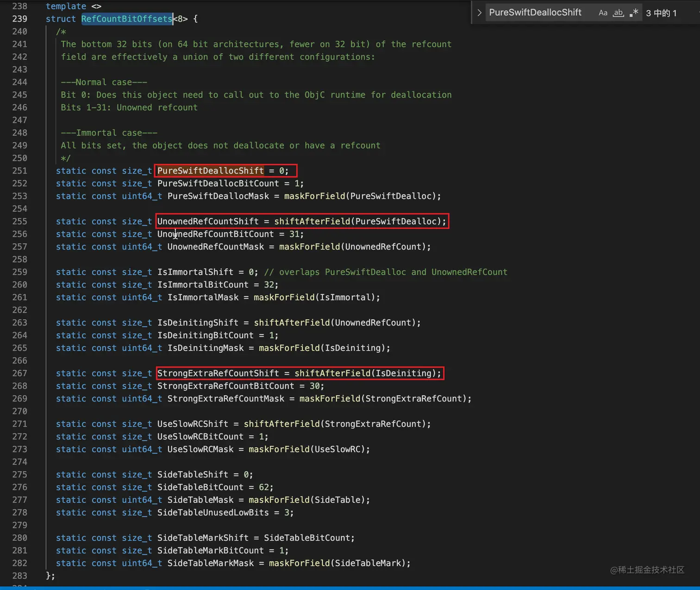The image size is (700, 590).
Task: Click comment "Bits 1-31: Unowned refcount"
Action: coord(129,107)
